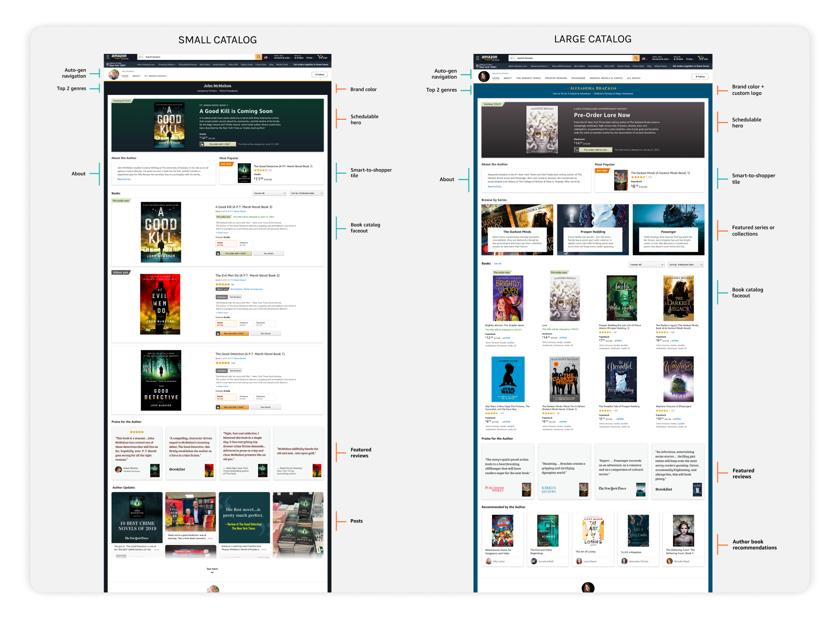Click star rating for The Darkest Legacy
The height and width of the screenshot is (621, 840).
pos(662,332)
